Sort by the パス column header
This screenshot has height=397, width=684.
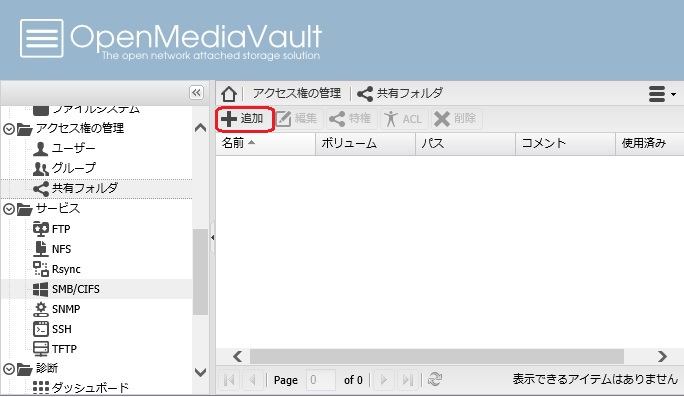tap(465, 144)
